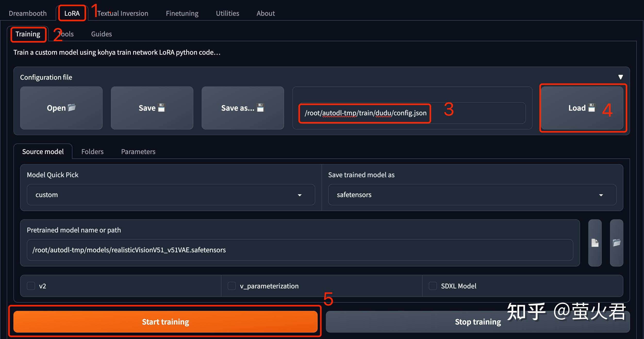Click the Stop training button
This screenshot has height=339, width=644.
coord(477,322)
